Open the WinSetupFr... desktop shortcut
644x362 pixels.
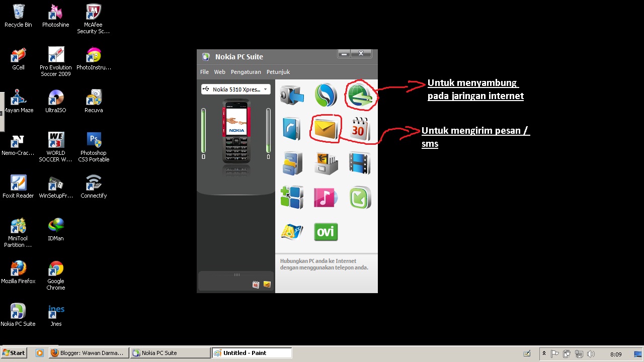pos(56,187)
